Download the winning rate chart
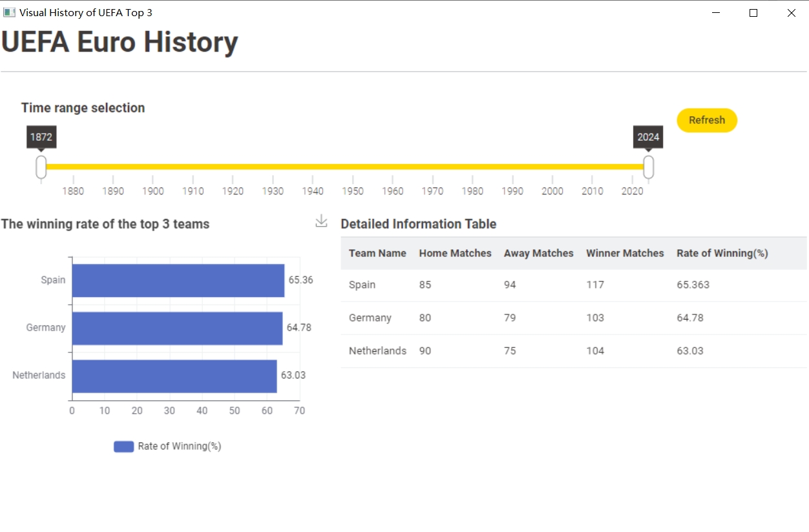 321,221
